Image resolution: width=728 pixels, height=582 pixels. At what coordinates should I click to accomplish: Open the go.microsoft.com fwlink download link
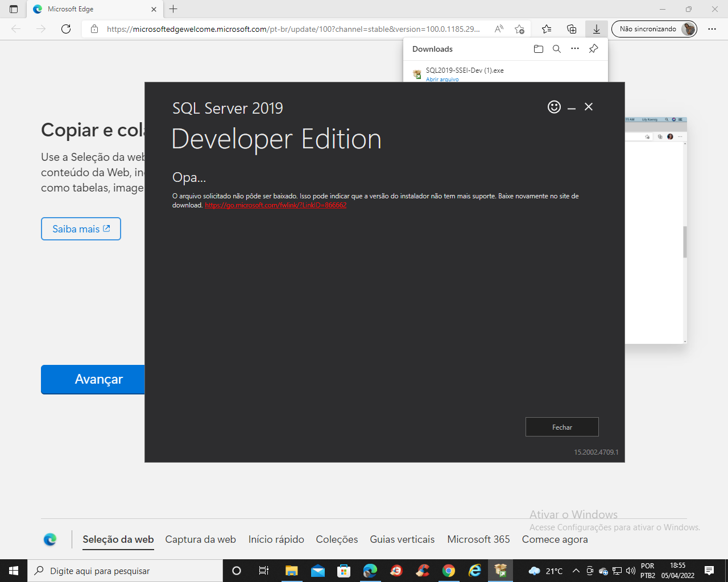click(x=276, y=205)
